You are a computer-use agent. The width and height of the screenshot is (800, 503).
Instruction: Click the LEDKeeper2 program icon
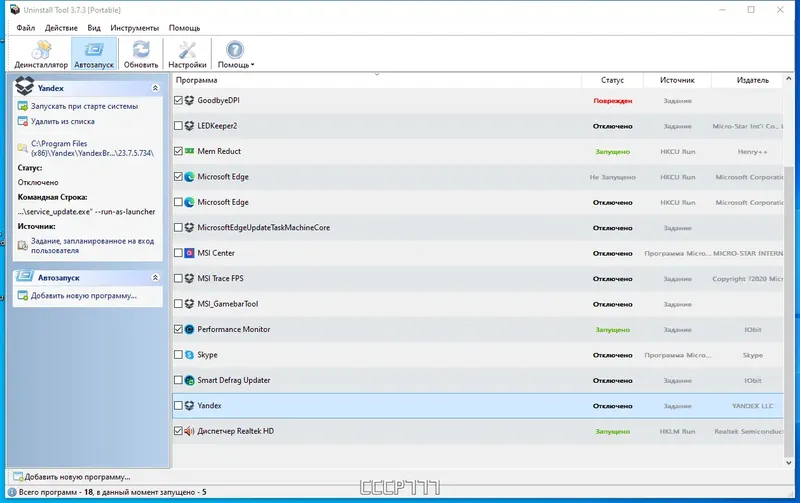[189, 126]
